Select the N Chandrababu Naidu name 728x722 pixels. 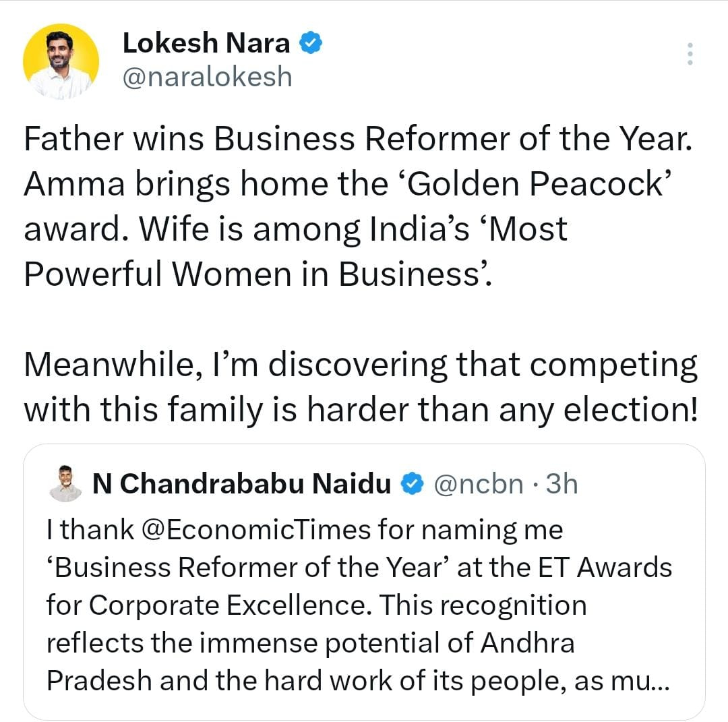pos(241,484)
